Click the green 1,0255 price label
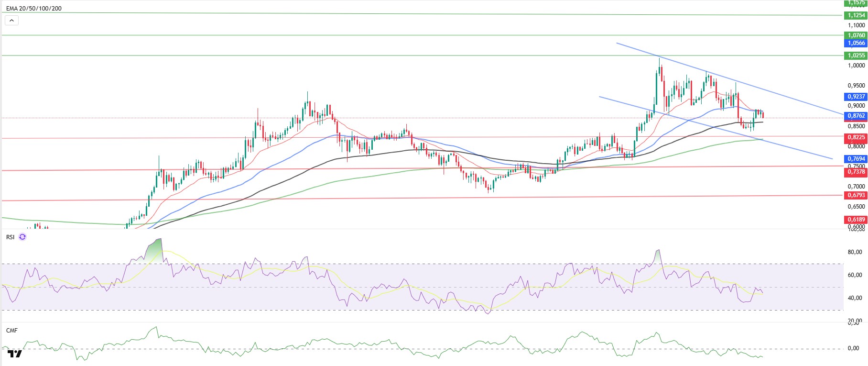868x366 pixels. click(856, 55)
